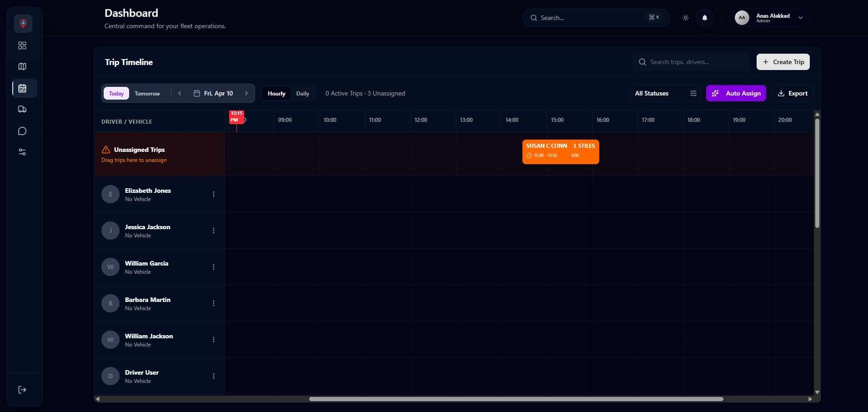Log out using the sidebar exit icon
Viewport: 868px width, 412px height.
(x=22, y=389)
